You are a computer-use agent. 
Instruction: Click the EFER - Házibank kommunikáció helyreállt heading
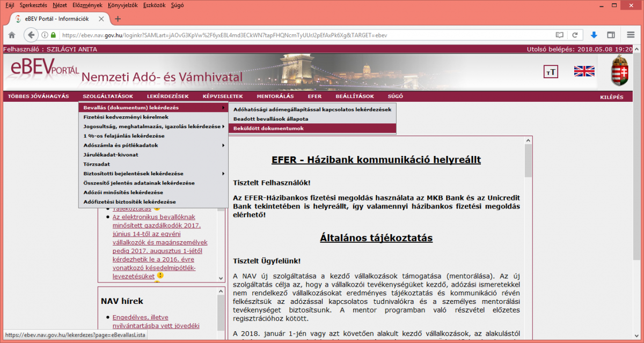376,160
